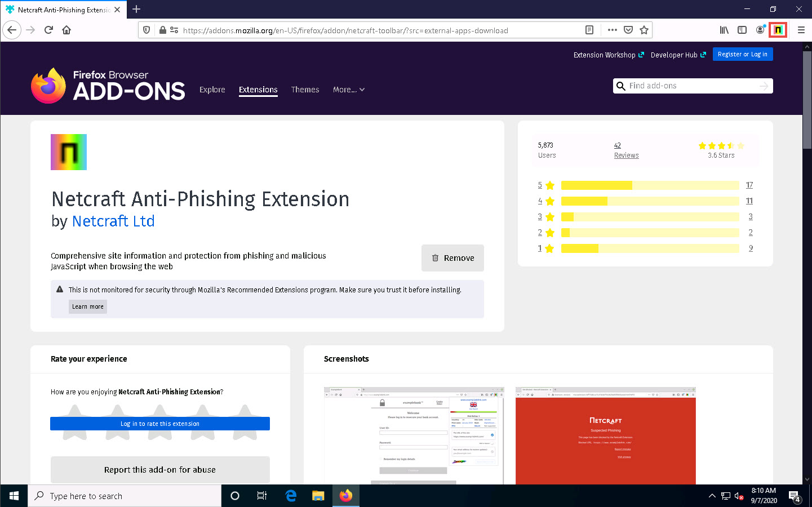Click Register or Log in button
This screenshot has width=812, height=507.
coord(743,54)
